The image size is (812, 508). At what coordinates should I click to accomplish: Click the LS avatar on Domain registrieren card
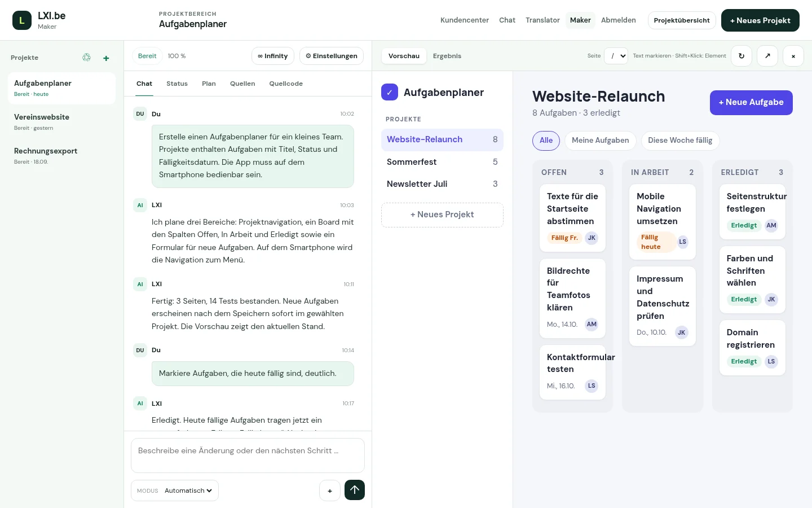pos(771,361)
